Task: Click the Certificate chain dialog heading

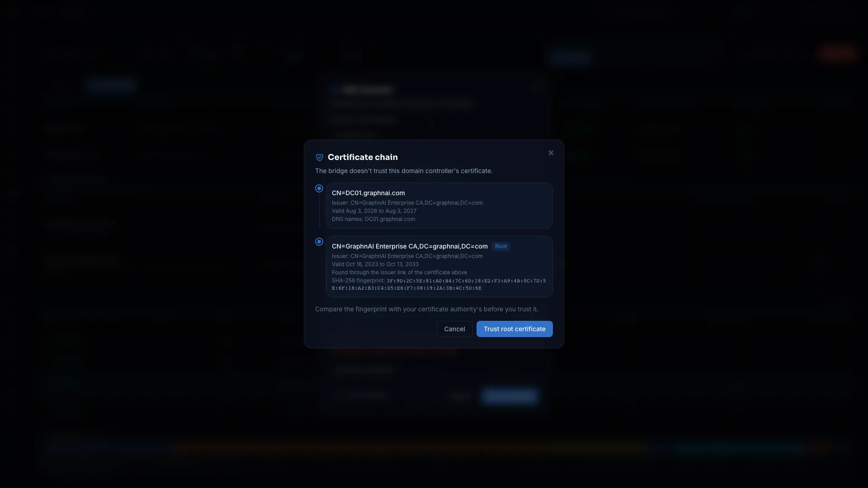Action: [x=363, y=157]
